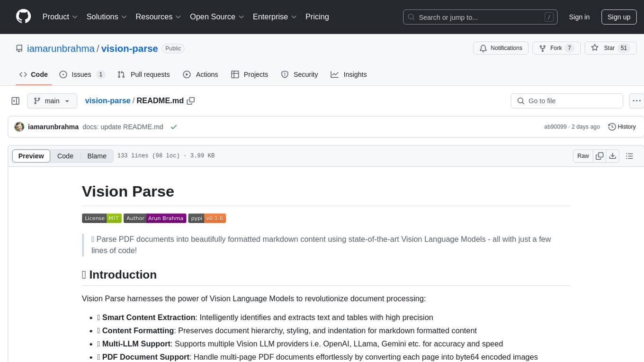Click the License MIT badge
The height and width of the screenshot is (362, 644).
coord(102,218)
